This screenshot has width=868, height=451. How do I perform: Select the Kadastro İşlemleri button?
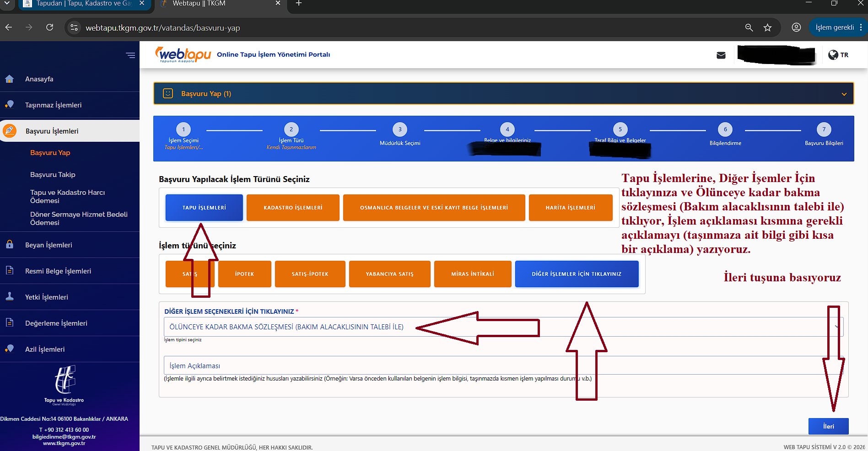293,208
